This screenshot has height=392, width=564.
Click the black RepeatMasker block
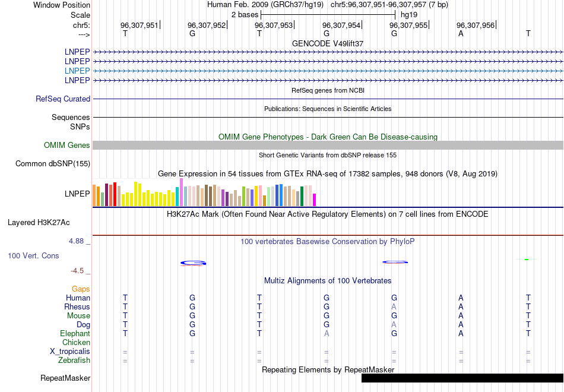point(462,378)
